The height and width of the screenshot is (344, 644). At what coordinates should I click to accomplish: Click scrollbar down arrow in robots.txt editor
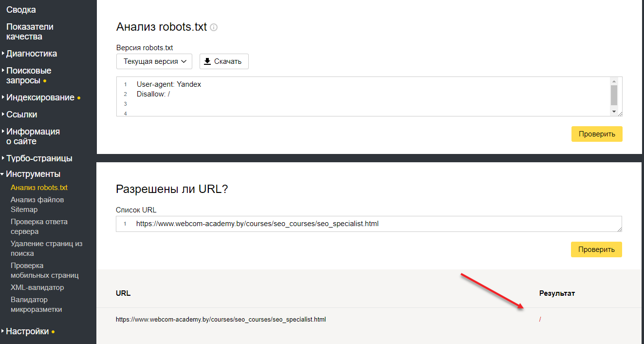pyautogui.click(x=614, y=112)
